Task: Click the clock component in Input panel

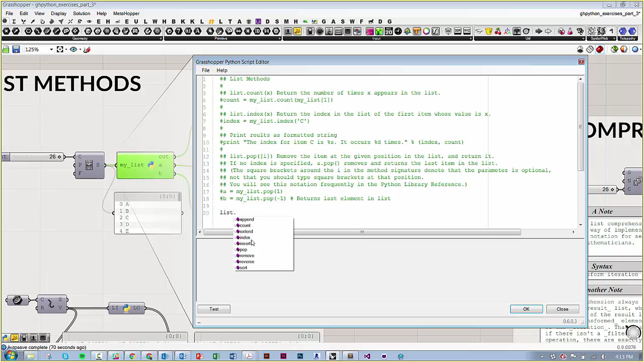Action: [x=398, y=31]
